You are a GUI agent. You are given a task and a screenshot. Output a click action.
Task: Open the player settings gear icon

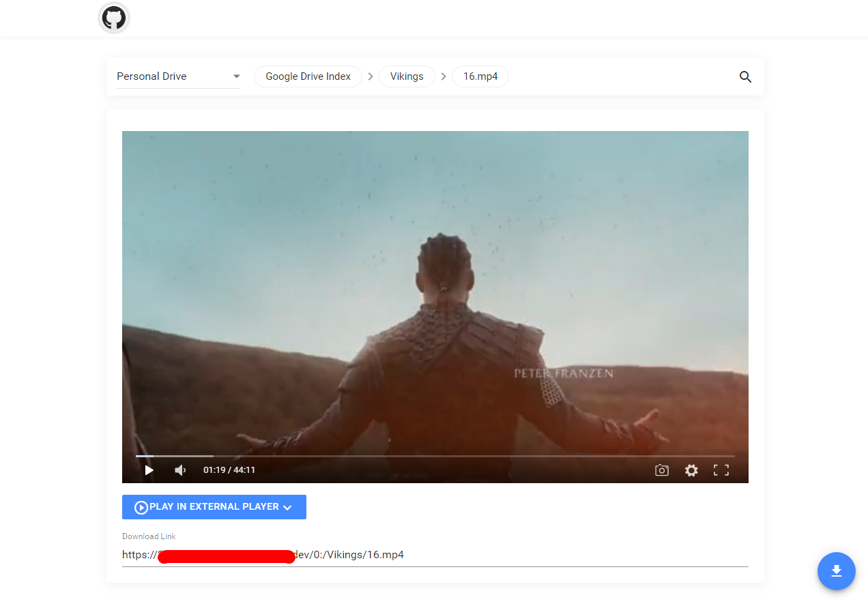691,470
